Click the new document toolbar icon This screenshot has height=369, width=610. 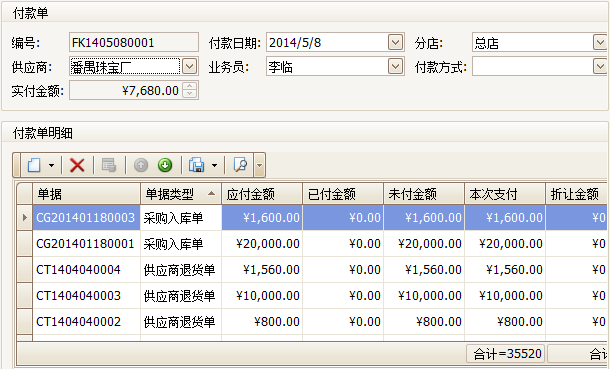(x=34, y=165)
